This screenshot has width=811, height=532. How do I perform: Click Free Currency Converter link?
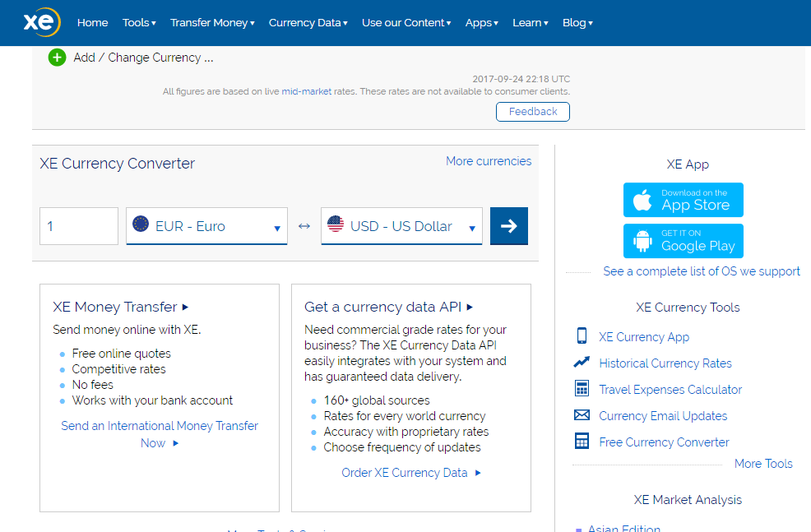pyautogui.click(x=664, y=442)
